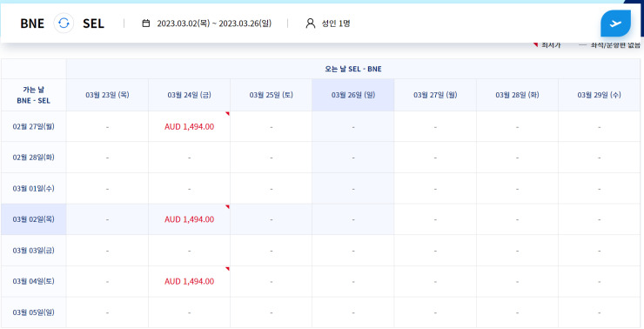Select highlighted departure row 03월 02일(목)
This screenshot has width=644, height=329.
(x=34, y=219)
